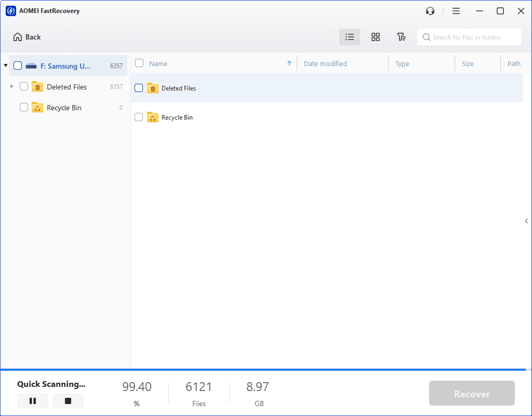The image size is (532, 416).
Task: Open the Deleted Files folder icon
Action: (x=152, y=88)
